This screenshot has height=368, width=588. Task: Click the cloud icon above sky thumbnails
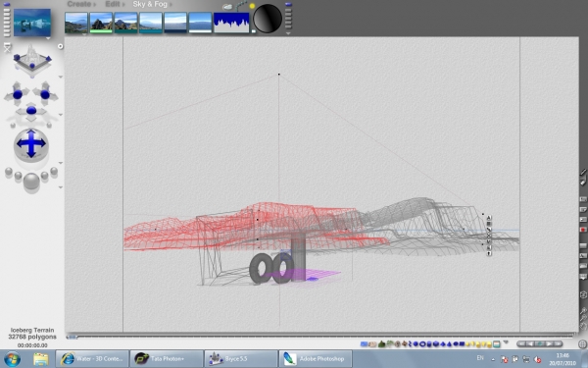point(227,7)
